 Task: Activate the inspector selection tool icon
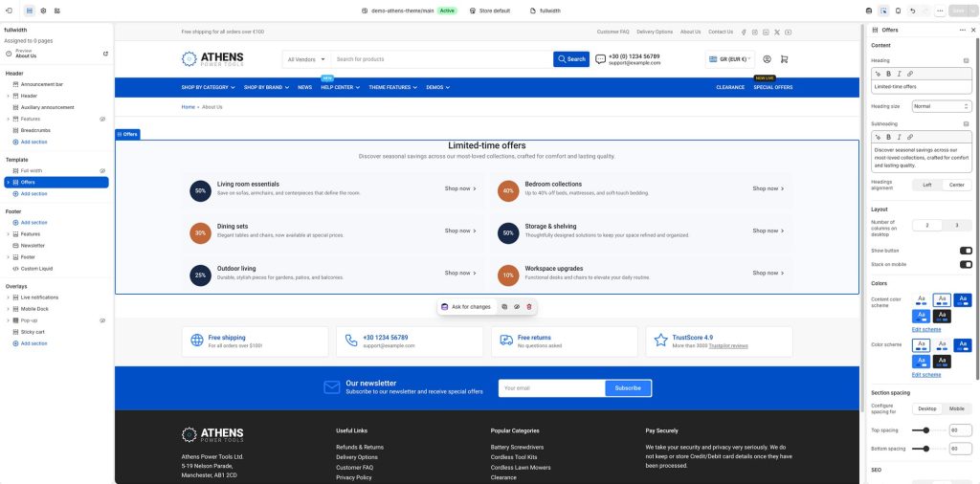click(x=883, y=11)
